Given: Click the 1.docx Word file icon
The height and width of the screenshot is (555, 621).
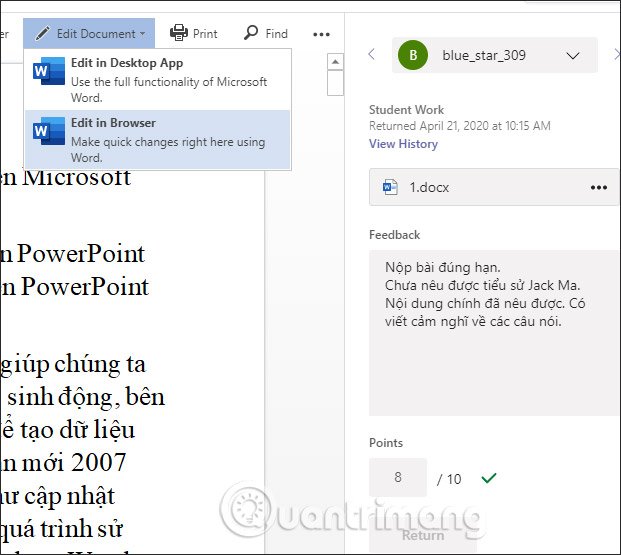Looking at the screenshot, I should pos(390,187).
